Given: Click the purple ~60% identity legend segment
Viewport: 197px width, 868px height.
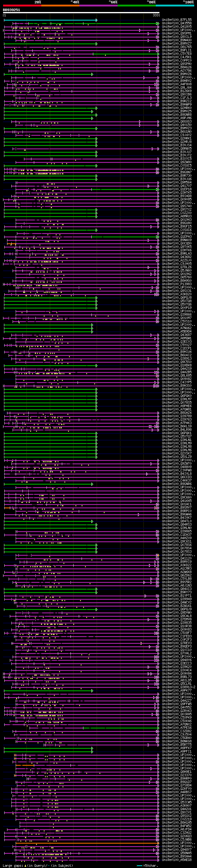Looking at the screenshot, I should pyautogui.click(x=99, y=6).
